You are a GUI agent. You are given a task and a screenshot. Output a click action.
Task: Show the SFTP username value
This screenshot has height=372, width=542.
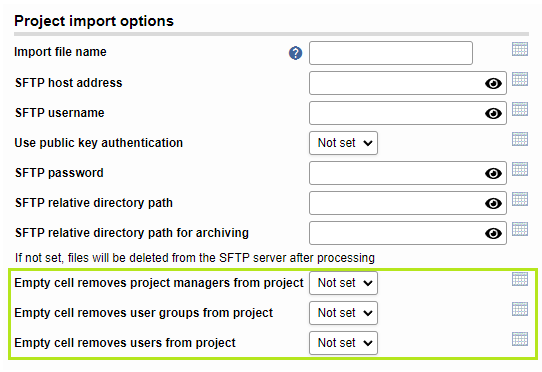493,113
